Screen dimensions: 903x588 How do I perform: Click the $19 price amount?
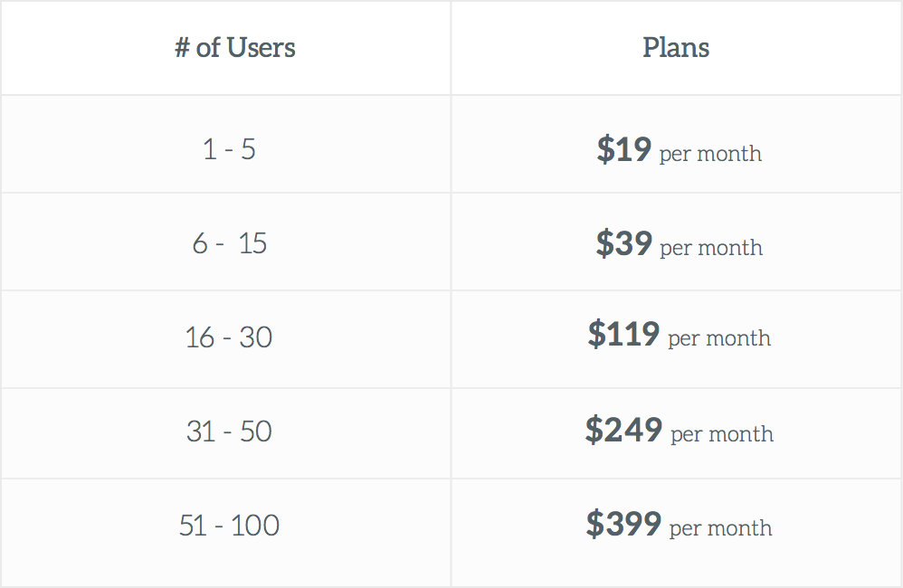coord(623,149)
